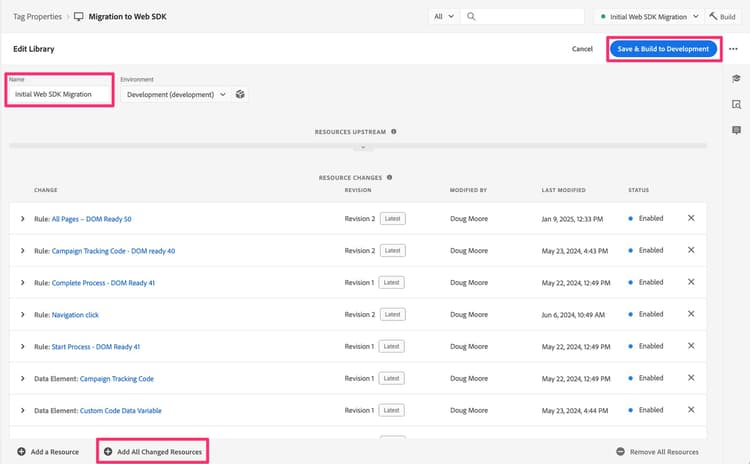Open the inspect panel icon in sidebar
The width and height of the screenshot is (750, 464).
[x=736, y=104]
